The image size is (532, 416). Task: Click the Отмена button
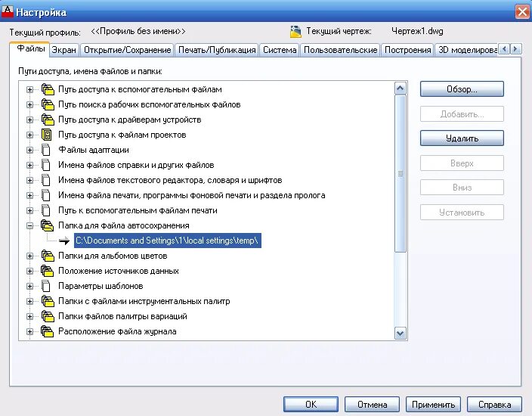tap(372, 405)
